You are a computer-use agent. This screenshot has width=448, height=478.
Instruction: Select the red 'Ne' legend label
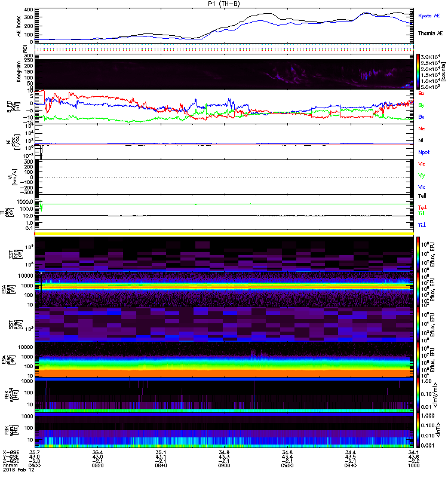coord(422,128)
